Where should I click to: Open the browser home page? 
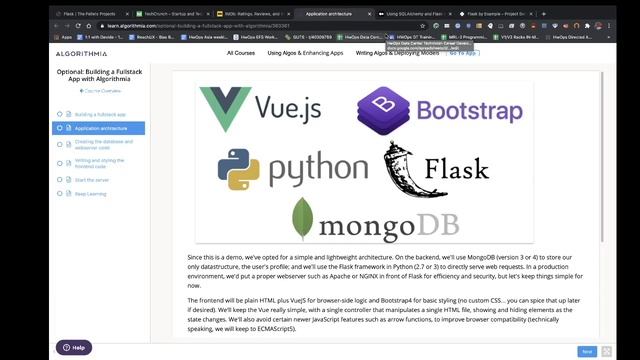point(89,26)
